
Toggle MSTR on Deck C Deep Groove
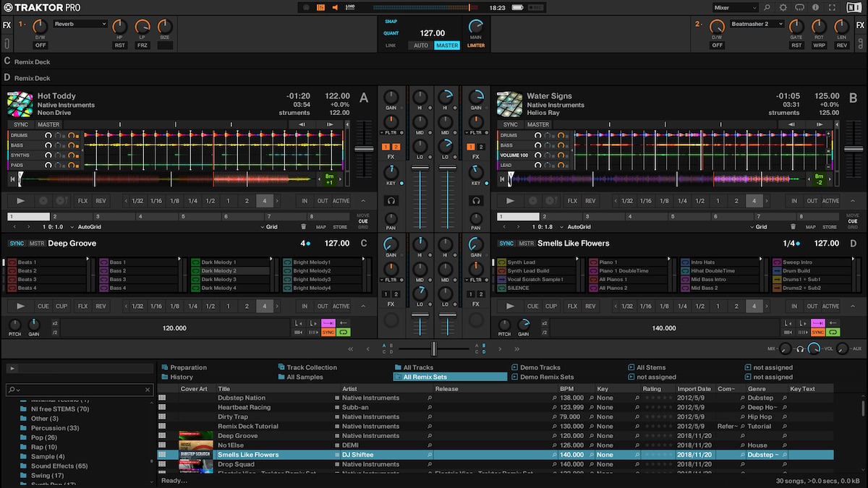pyautogui.click(x=36, y=244)
